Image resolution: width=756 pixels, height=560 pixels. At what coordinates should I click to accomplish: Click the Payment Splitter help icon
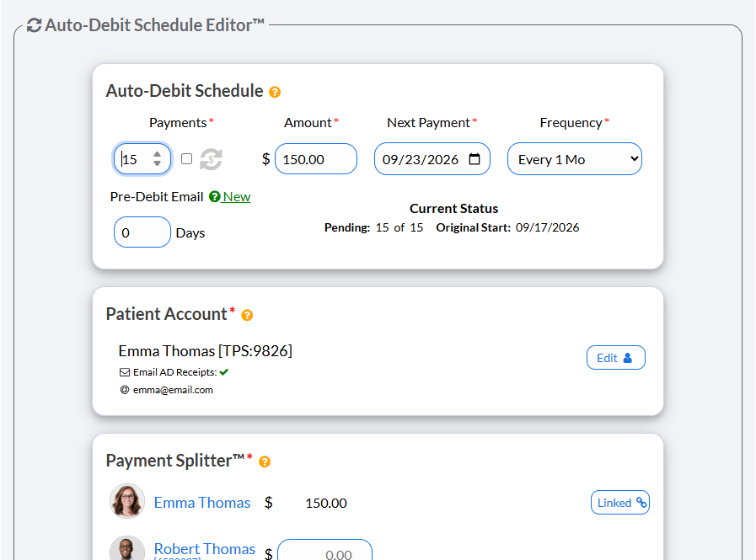coord(265,461)
